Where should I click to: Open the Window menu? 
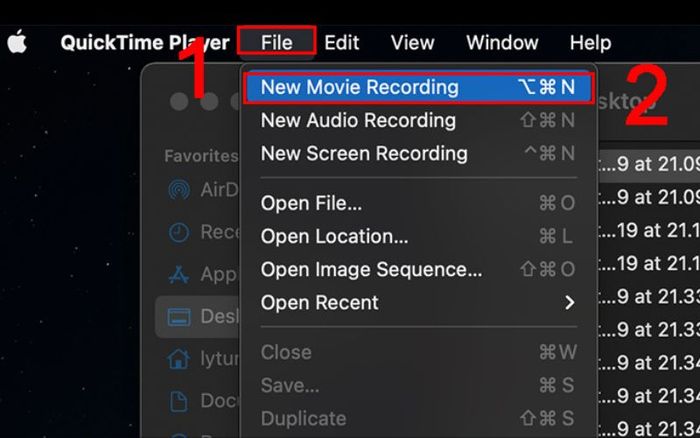[502, 43]
